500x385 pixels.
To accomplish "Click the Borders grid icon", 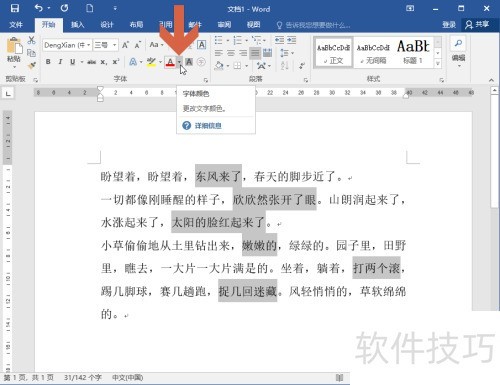I will tap(237, 66).
